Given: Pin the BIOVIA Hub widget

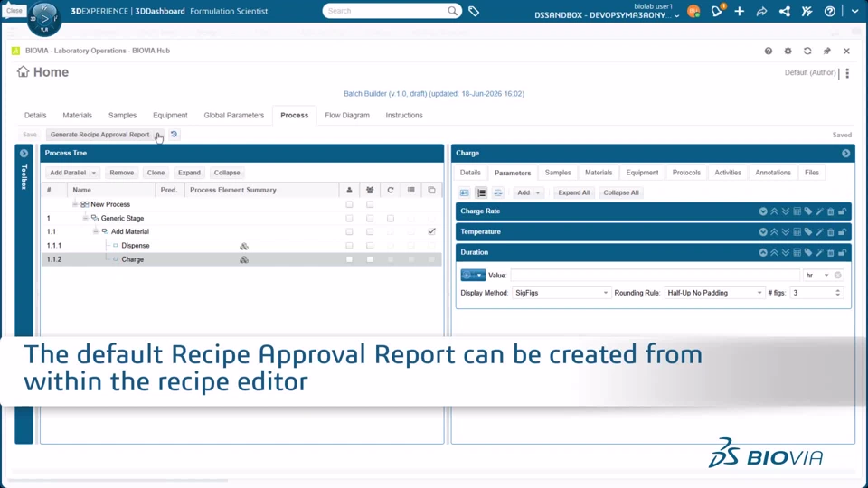Looking at the screenshot, I should [827, 51].
